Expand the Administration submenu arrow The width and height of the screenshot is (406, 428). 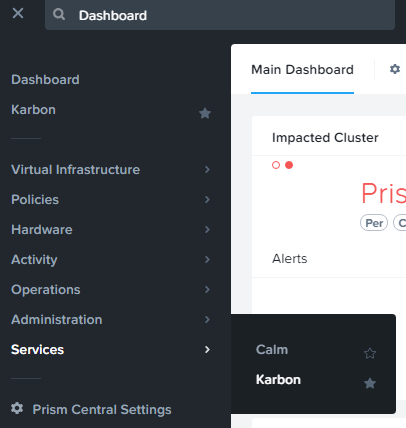click(x=207, y=319)
